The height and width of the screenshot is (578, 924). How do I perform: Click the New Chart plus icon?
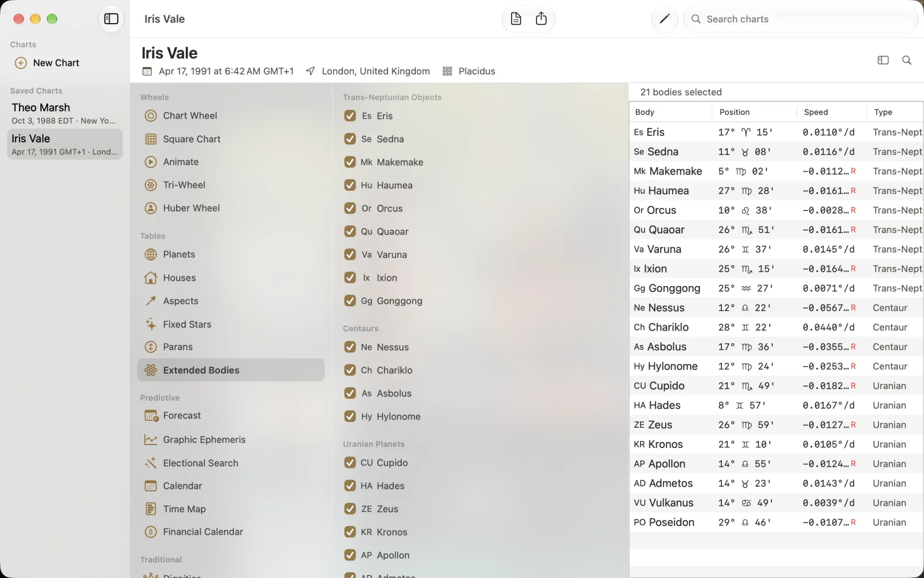(x=21, y=63)
